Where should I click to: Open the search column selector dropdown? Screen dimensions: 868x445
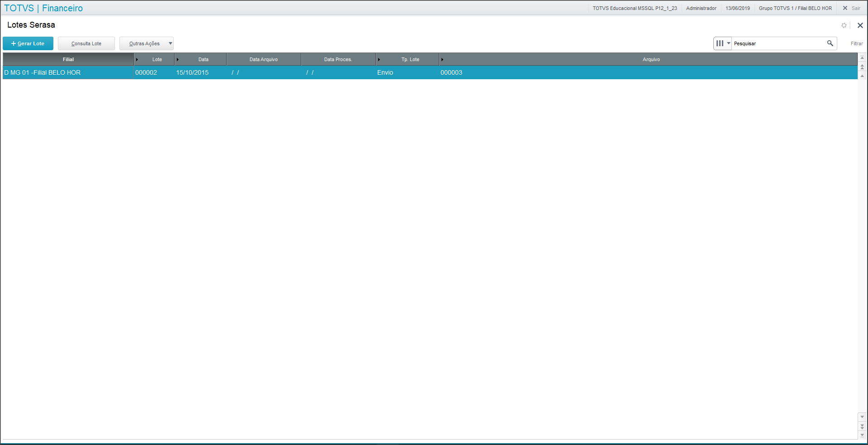(723, 43)
